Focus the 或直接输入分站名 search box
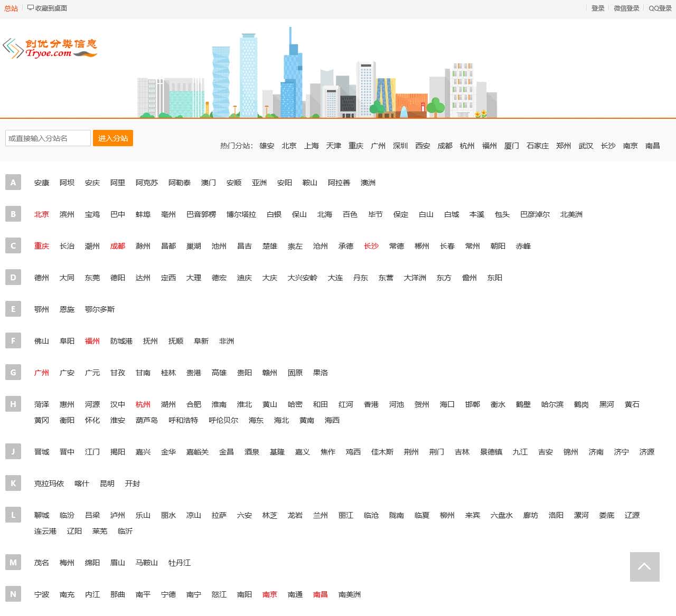 click(48, 138)
